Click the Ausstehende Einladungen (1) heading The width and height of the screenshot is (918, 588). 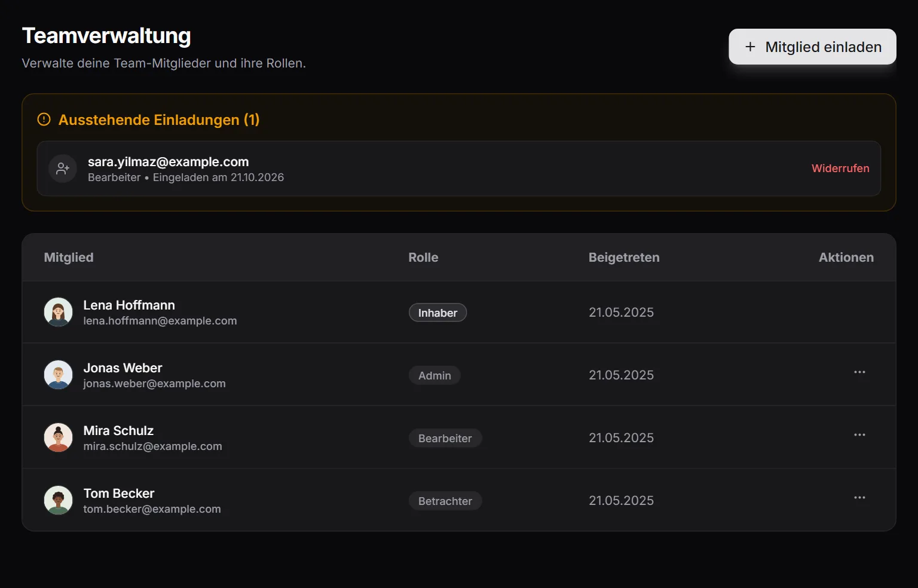(x=159, y=120)
